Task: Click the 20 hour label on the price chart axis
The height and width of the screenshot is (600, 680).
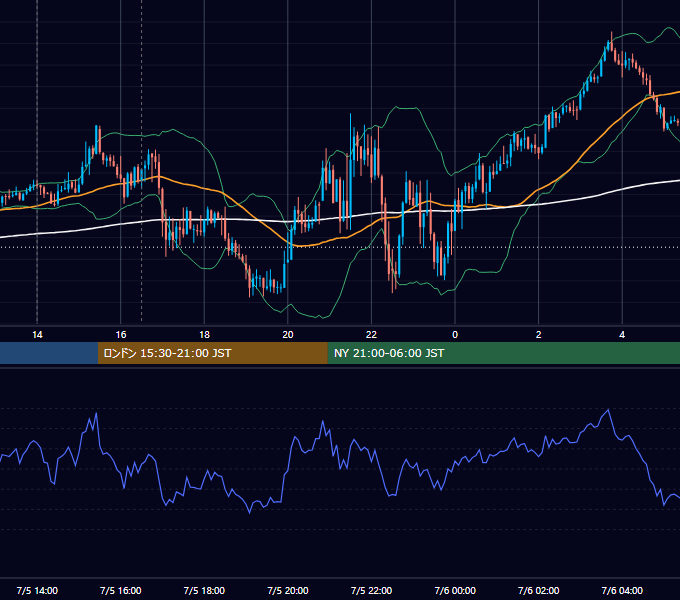Action: (288, 335)
